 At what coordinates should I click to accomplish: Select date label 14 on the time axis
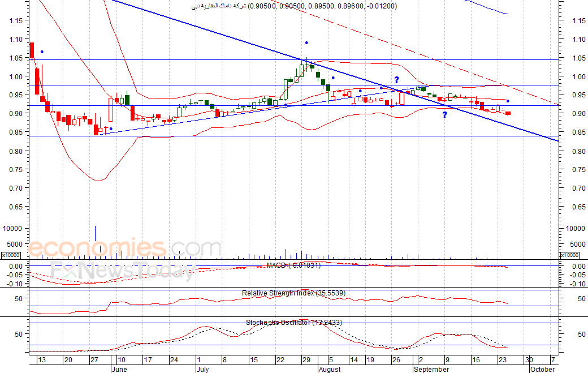(353, 360)
